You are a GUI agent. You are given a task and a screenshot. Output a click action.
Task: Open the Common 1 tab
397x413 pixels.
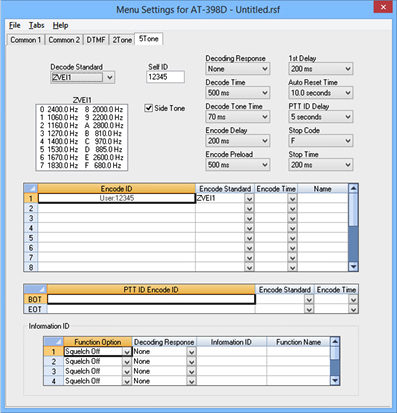click(x=26, y=40)
